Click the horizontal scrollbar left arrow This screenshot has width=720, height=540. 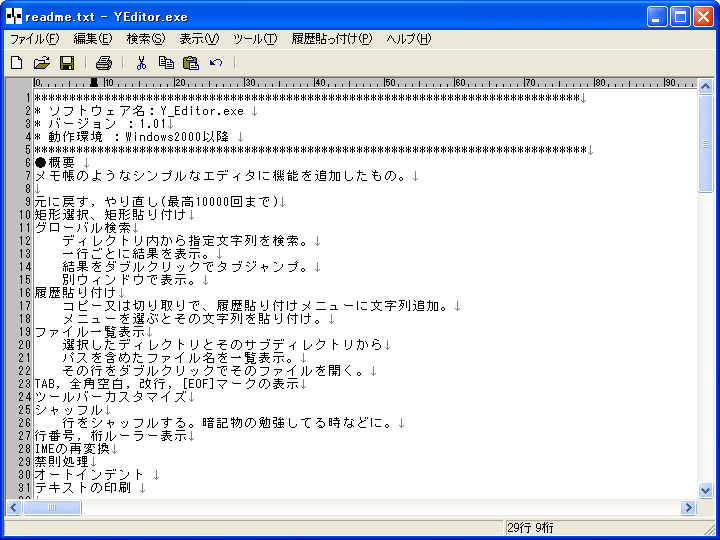[13, 507]
